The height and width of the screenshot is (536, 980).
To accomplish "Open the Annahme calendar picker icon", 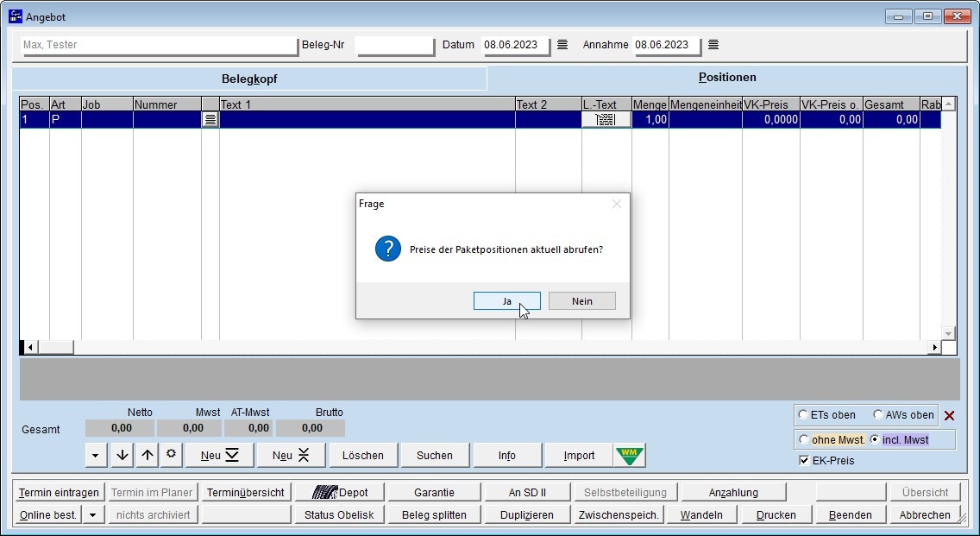I will (713, 44).
